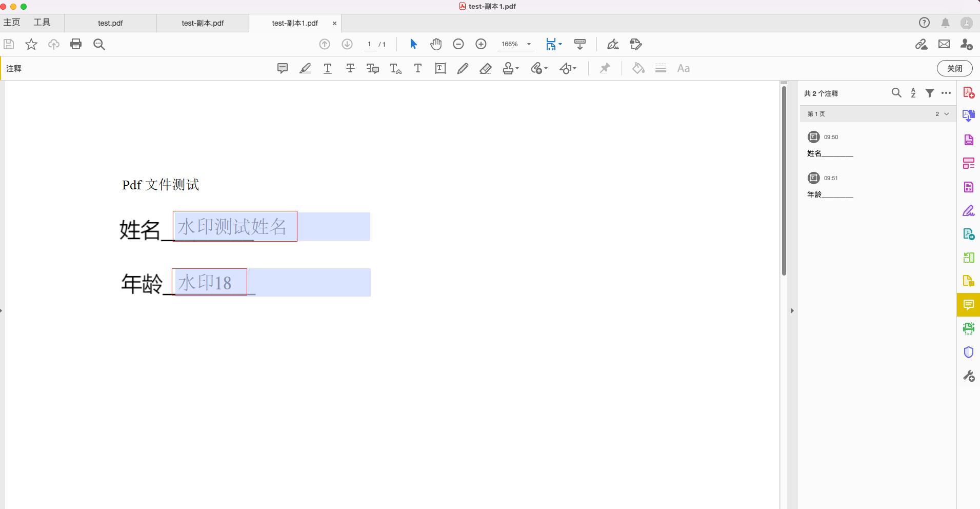Zoom out with the minus icon

(458, 44)
